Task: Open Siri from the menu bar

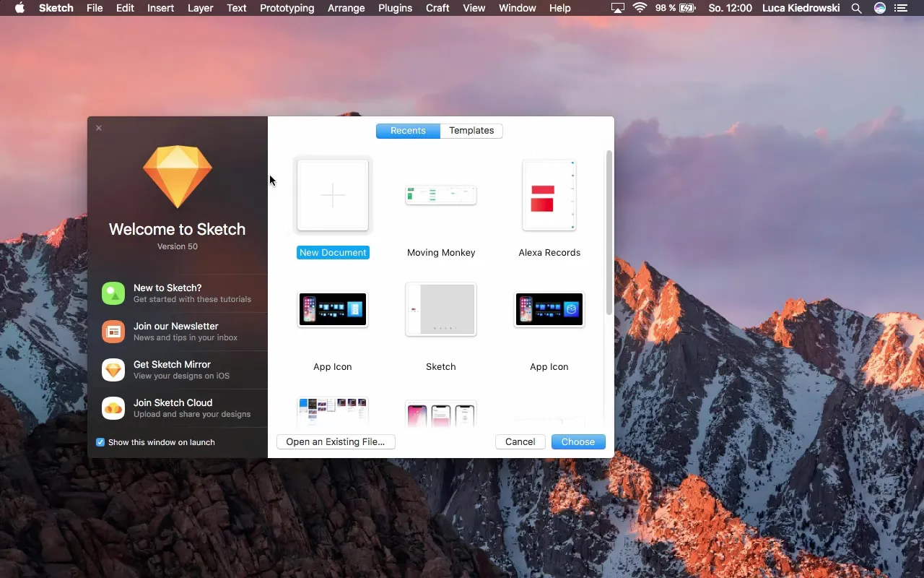Action: click(x=879, y=8)
